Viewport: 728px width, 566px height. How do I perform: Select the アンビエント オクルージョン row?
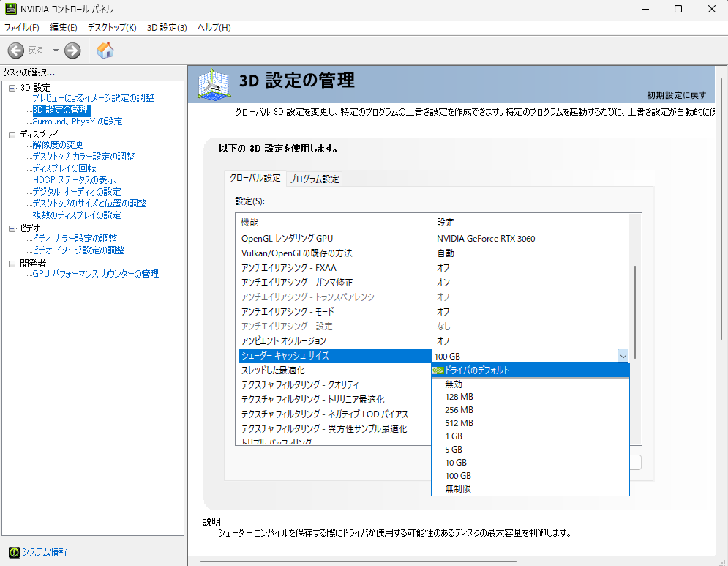[x=434, y=341]
